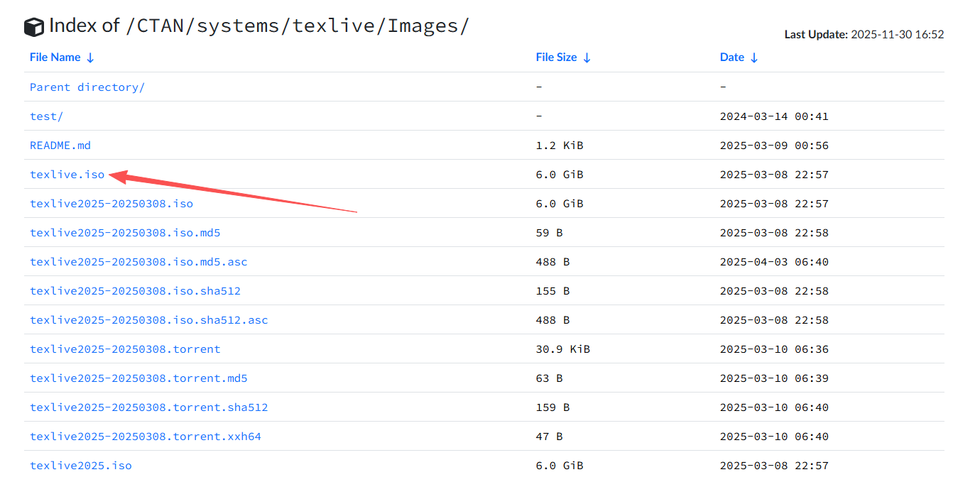Download texlive2025-20250308.iso
Viewport: 980px width, 477px height.
click(x=111, y=204)
